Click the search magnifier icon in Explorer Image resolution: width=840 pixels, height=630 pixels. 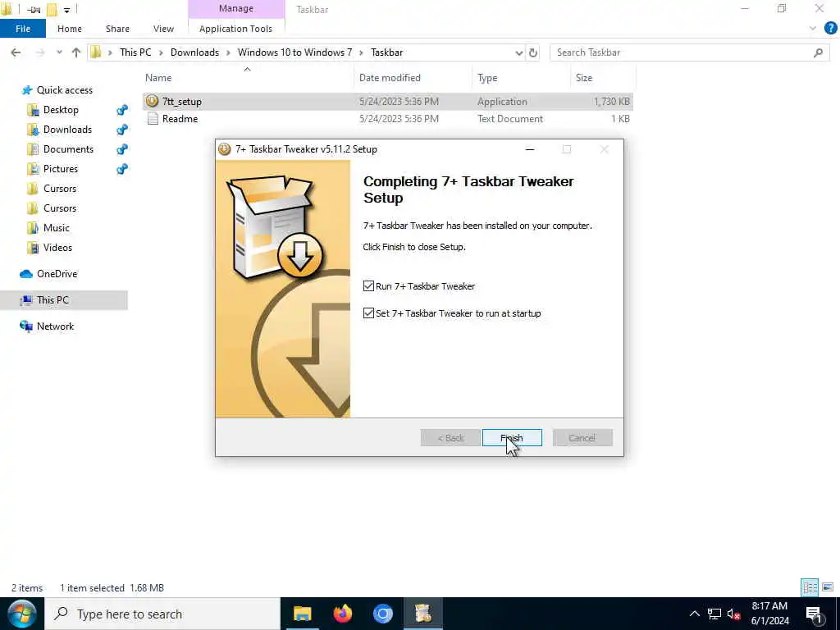818,52
